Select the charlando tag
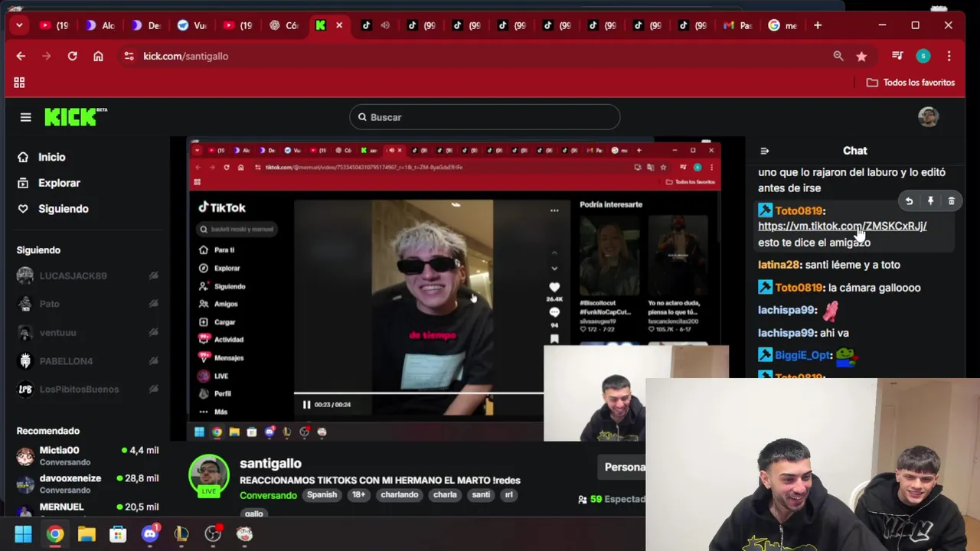This screenshot has width=980, height=551. click(x=400, y=494)
